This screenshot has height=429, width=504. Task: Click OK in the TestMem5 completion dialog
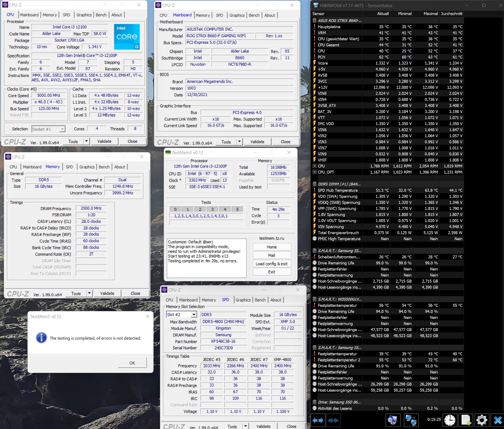tap(132, 363)
